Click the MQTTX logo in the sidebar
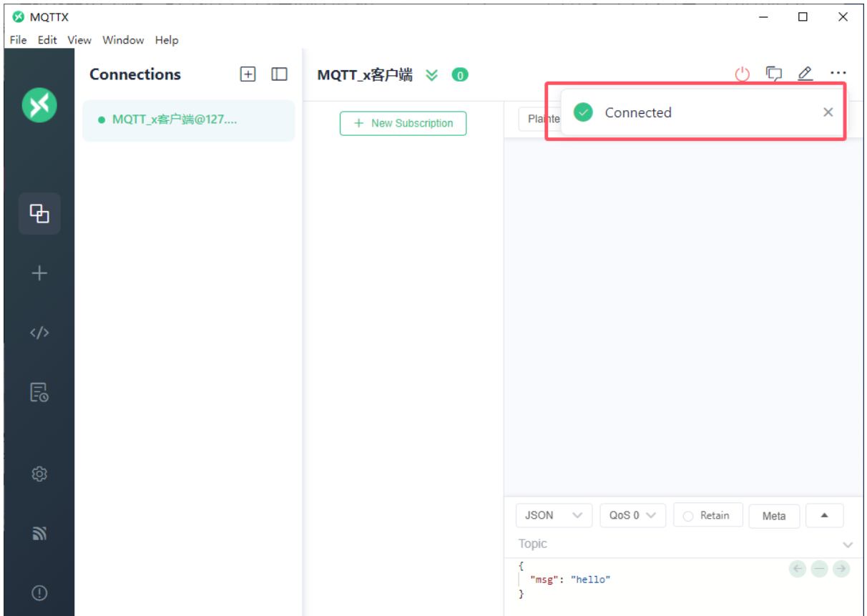 coord(39,104)
